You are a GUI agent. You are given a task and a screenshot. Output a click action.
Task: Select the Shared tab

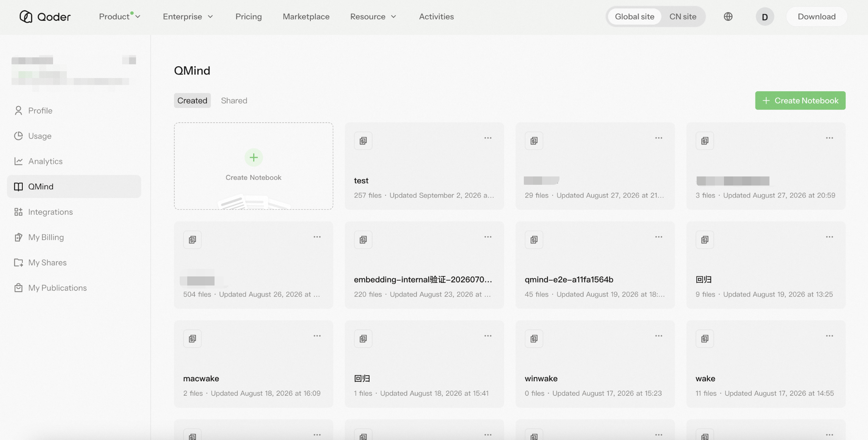pyautogui.click(x=234, y=101)
